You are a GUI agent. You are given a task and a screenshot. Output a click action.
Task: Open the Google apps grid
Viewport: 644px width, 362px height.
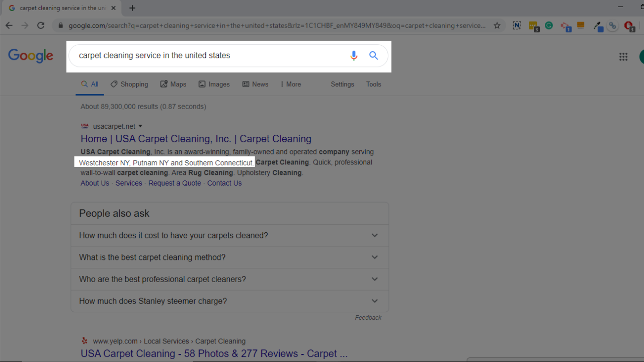tap(623, 57)
